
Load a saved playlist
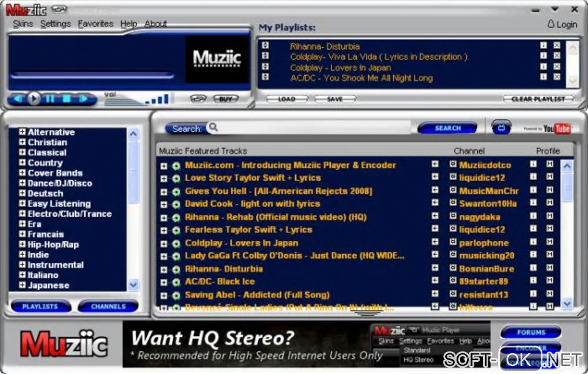pos(287,99)
